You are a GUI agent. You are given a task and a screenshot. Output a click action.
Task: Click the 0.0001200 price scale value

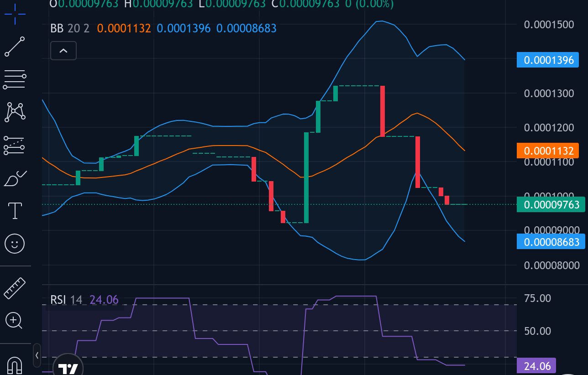point(549,127)
